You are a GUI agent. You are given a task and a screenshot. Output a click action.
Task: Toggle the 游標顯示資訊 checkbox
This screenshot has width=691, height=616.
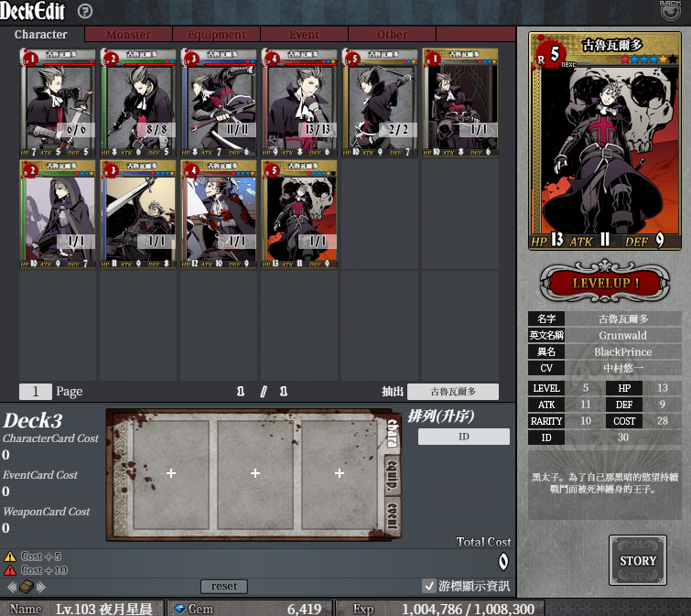(429, 586)
